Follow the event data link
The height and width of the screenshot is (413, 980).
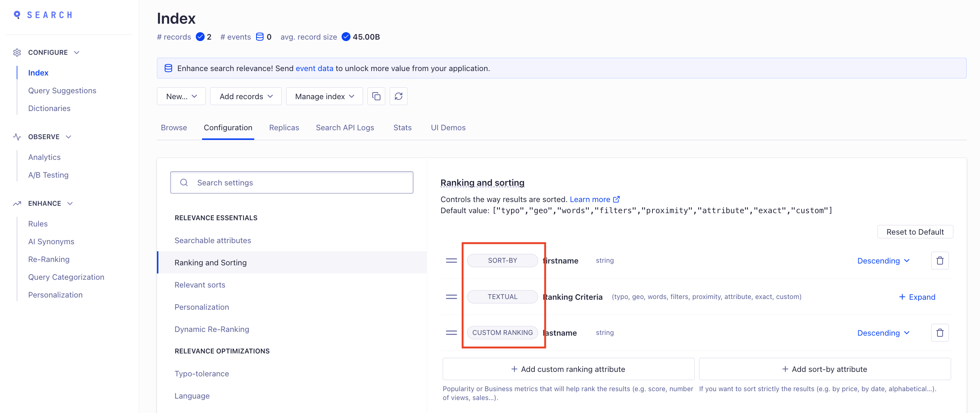314,68
